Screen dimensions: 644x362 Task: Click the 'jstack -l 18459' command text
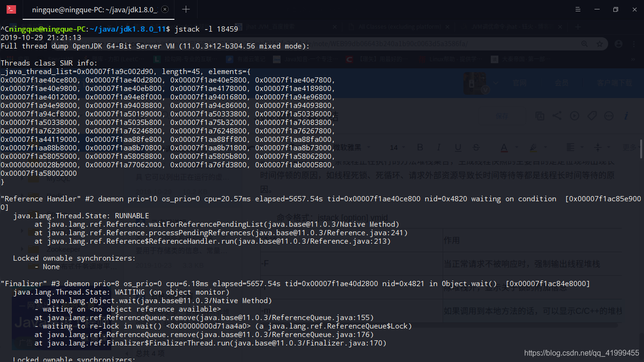[206, 29]
